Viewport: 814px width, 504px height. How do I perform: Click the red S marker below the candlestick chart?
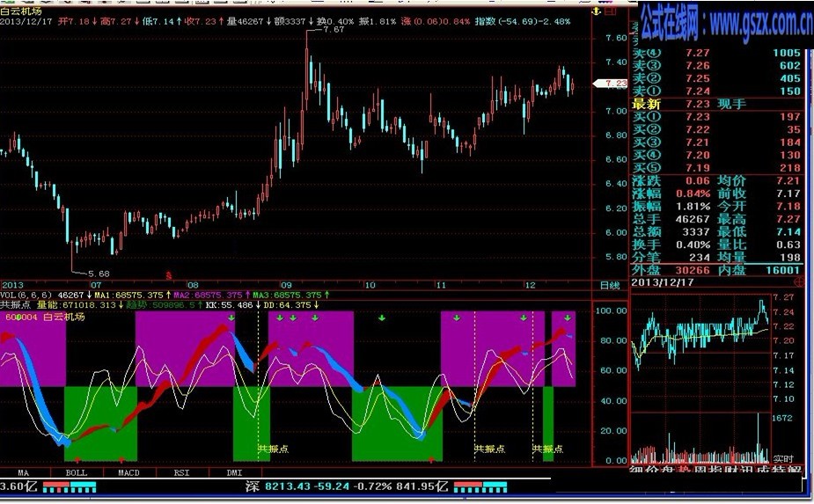tap(168, 275)
